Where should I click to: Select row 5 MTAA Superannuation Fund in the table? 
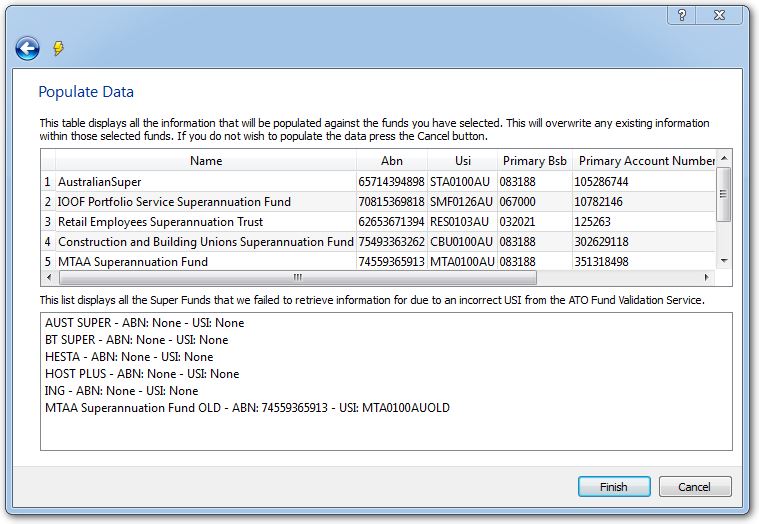pos(378,261)
